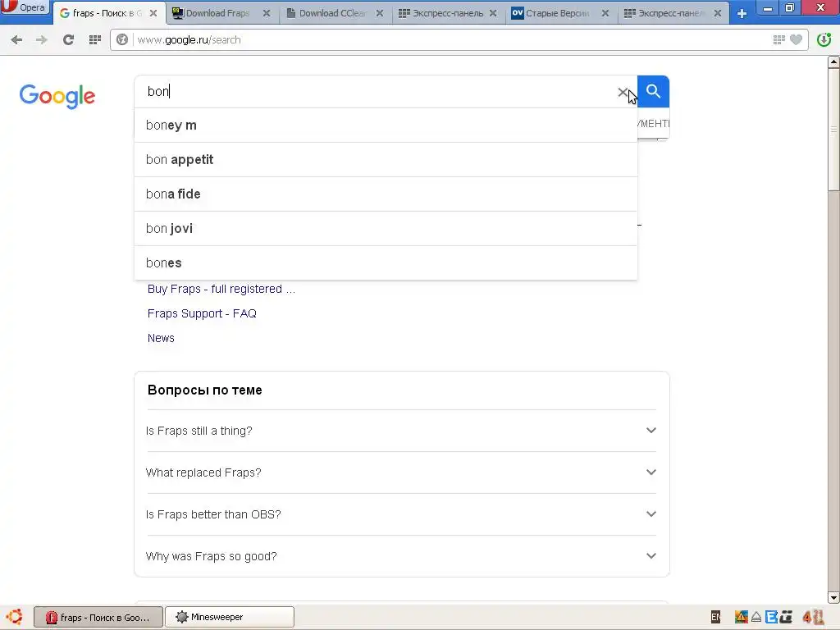Click the dark network tray icon
This screenshot has height=630, width=840.
coord(787,617)
